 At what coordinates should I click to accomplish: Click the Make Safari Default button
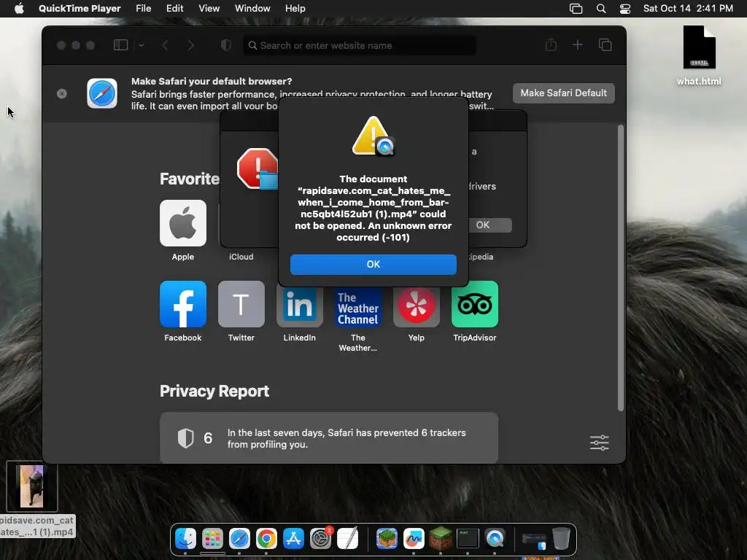click(x=564, y=93)
